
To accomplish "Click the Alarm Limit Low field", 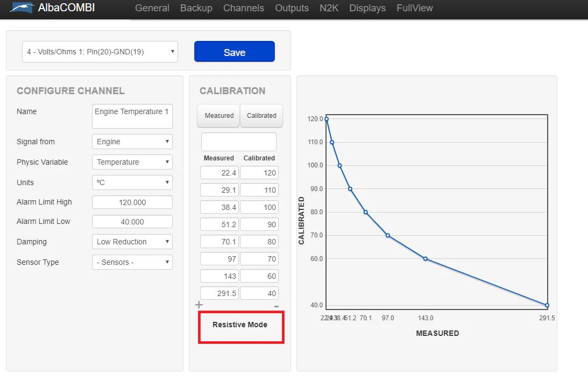I will coord(132,222).
